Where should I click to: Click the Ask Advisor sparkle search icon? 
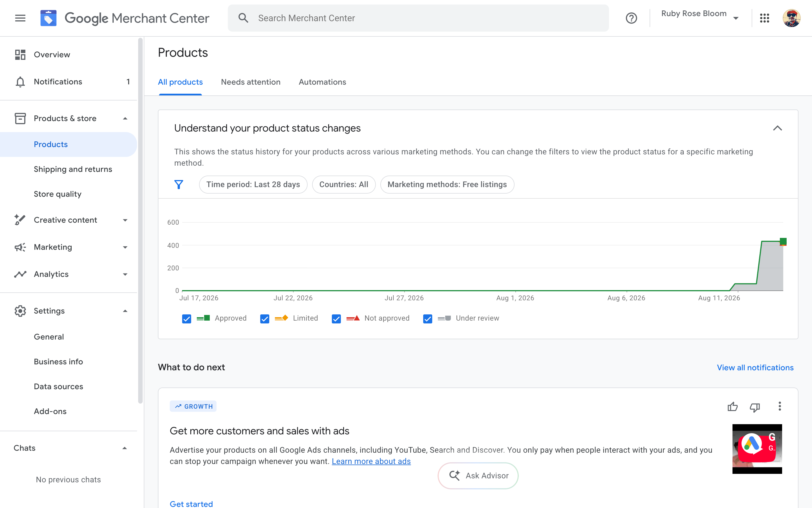coord(455,476)
